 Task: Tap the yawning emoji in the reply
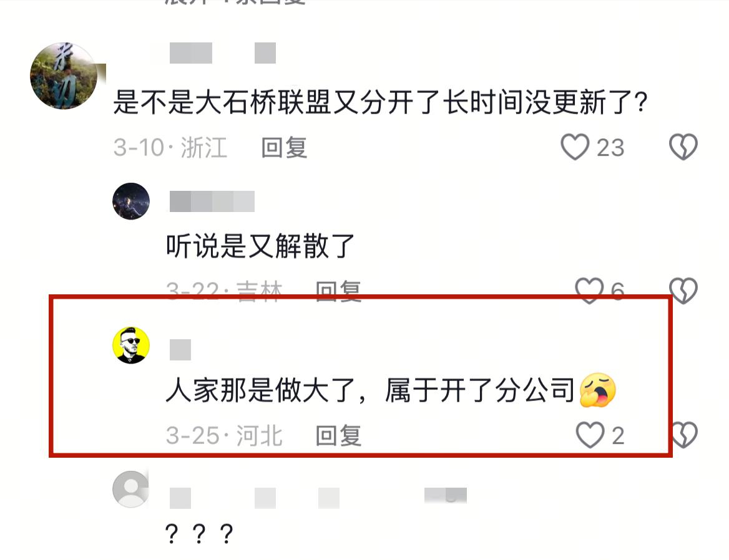click(x=598, y=390)
